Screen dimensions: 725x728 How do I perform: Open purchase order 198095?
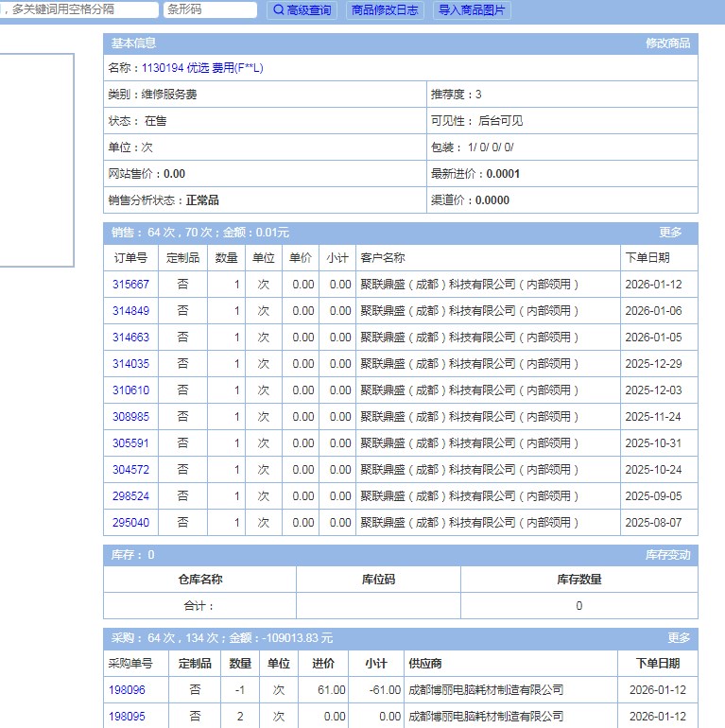(x=127, y=717)
